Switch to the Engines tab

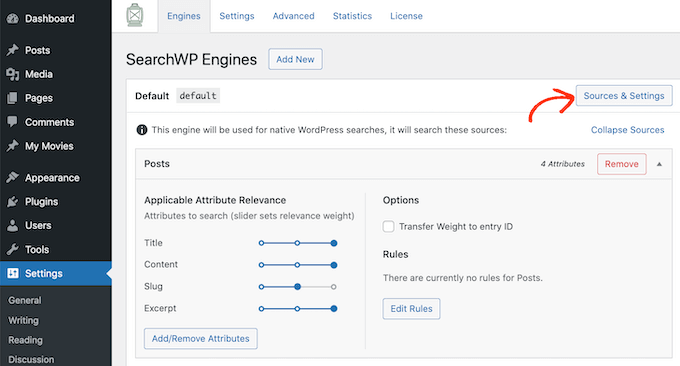(184, 16)
